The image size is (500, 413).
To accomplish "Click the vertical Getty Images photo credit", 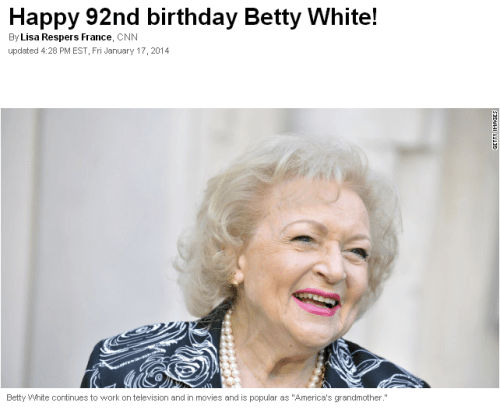I will tap(495, 130).
